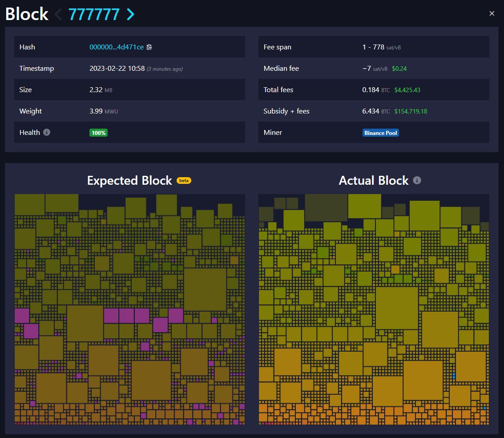The height and width of the screenshot is (438, 504).
Task: Click the large olive square in Expected Block's right side
Action: coord(205,289)
